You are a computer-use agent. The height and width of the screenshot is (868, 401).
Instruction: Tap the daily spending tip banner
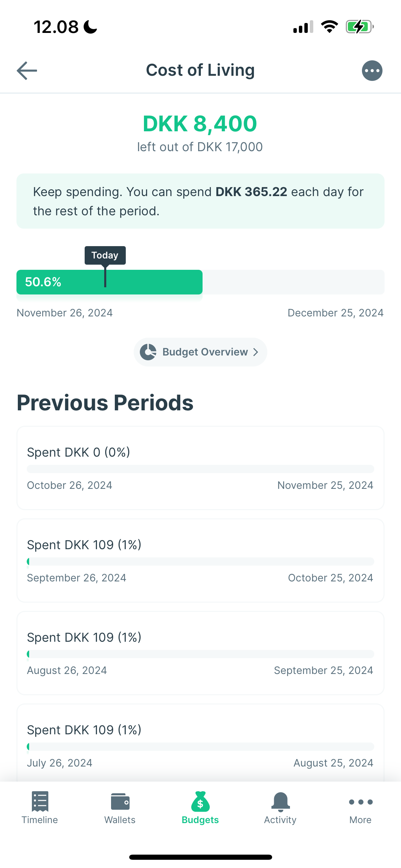coord(200,201)
